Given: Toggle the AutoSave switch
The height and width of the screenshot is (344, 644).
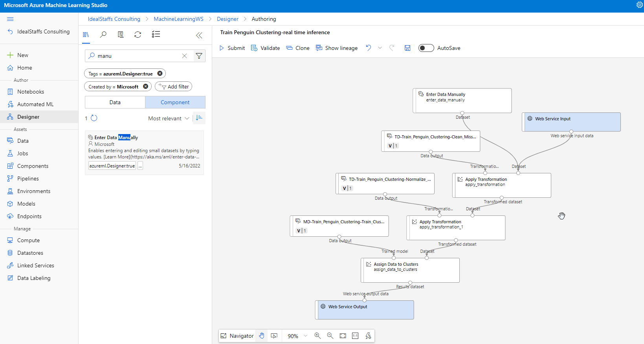Looking at the screenshot, I should tap(426, 48).
